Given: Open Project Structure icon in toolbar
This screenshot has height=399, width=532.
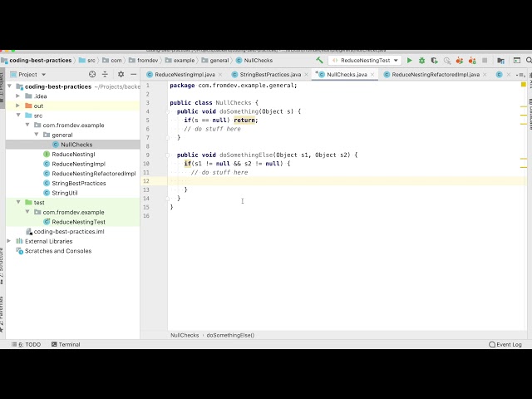Looking at the screenshot, I should pos(500,61).
